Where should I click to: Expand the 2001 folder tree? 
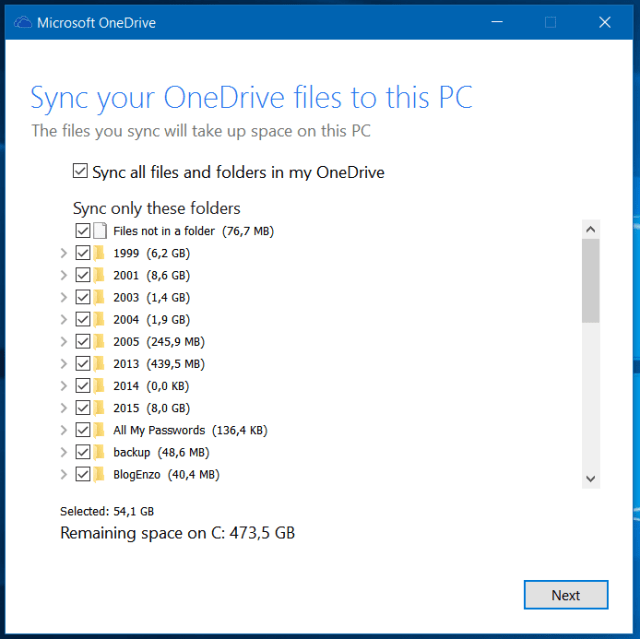point(64,275)
